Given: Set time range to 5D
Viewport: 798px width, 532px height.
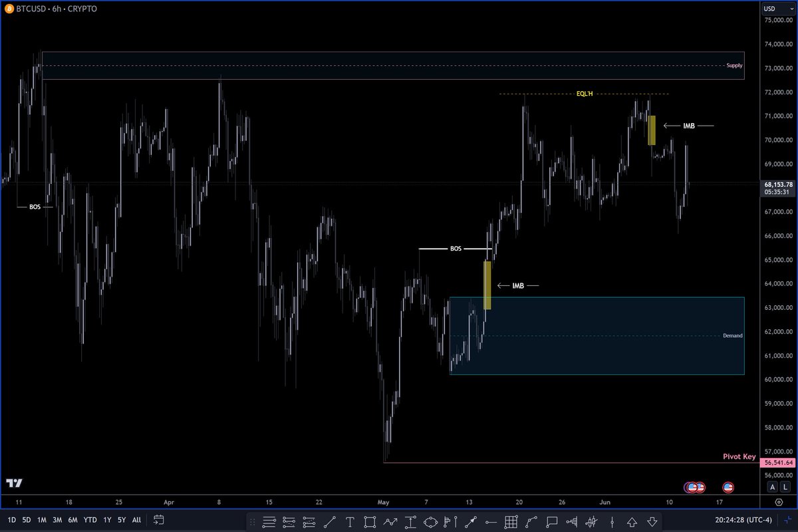Looking at the screenshot, I should 27,520.
